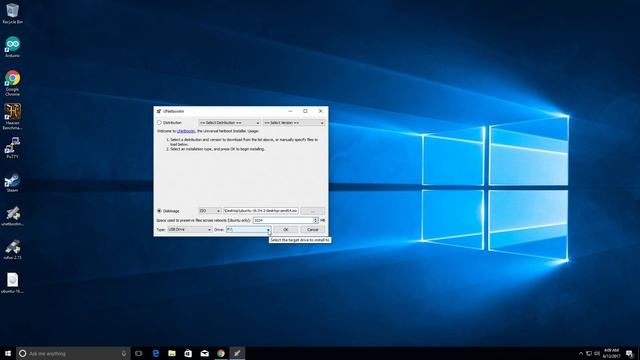Click the browse '...' button for disk image
640x360 pixels.
(313, 211)
